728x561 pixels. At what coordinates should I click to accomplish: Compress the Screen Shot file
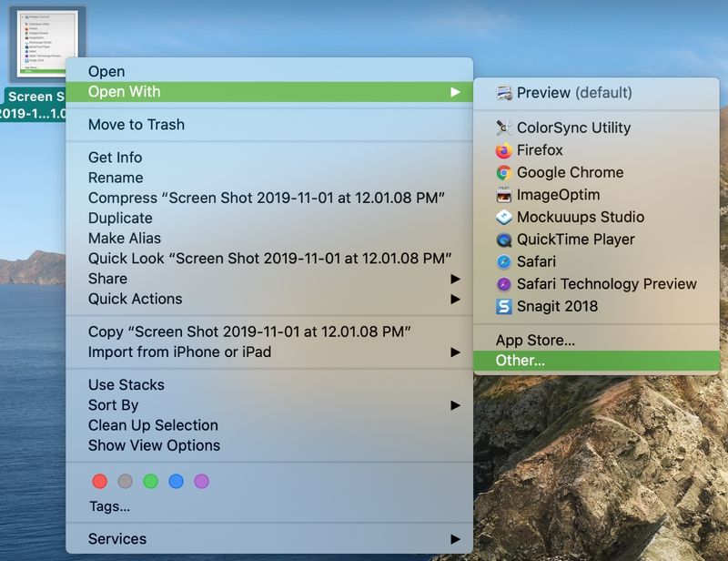tap(269, 198)
